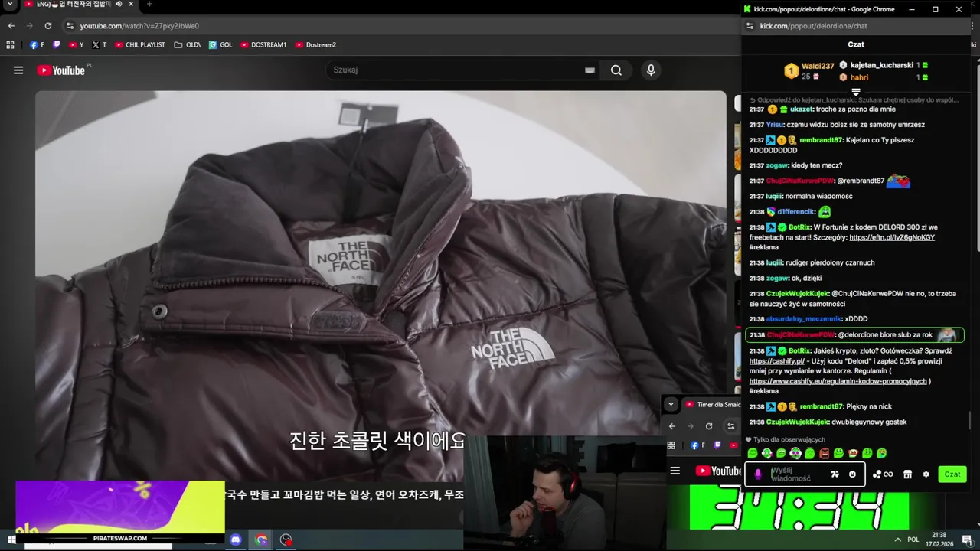
Task: Open channel points balance infinity icon
Action: pyautogui.click(x=883, y=474)
